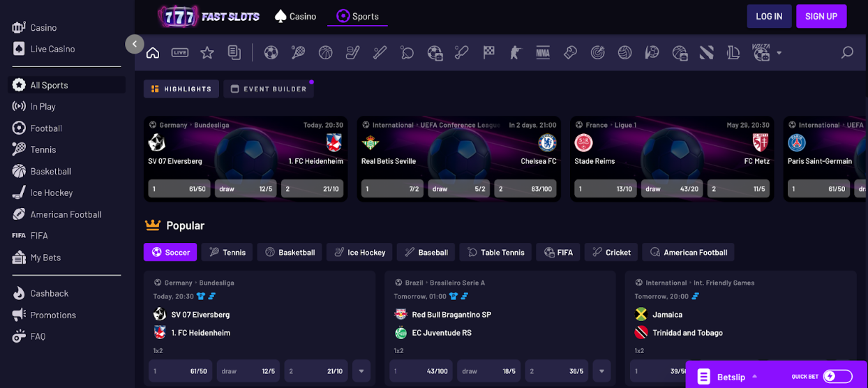Bet draw 5/2 on Betis vs Chelsea card
Screen dimensions: 868x388
459,189
